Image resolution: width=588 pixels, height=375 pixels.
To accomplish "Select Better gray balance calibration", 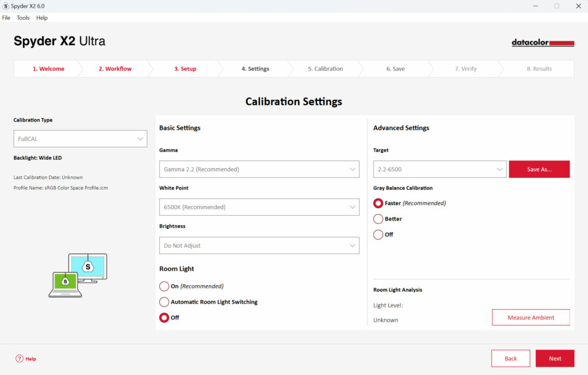I will click(378, 219).
